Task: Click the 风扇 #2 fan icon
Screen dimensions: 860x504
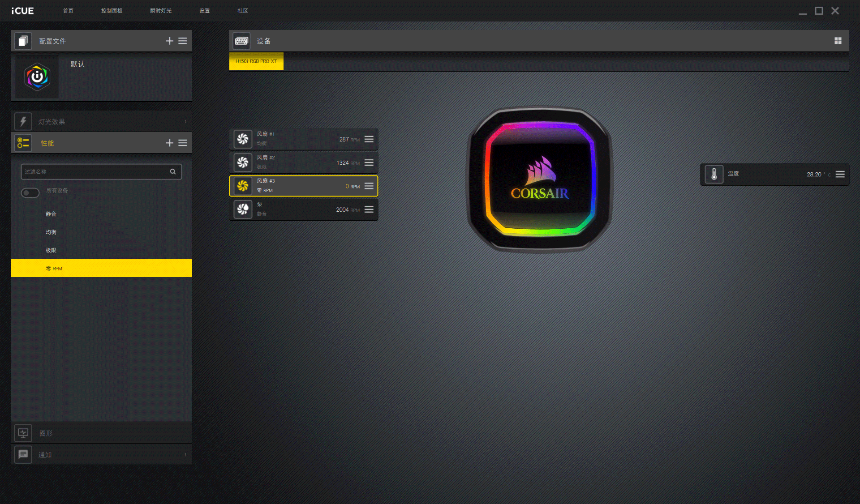Action: click(x=243, y=162)
